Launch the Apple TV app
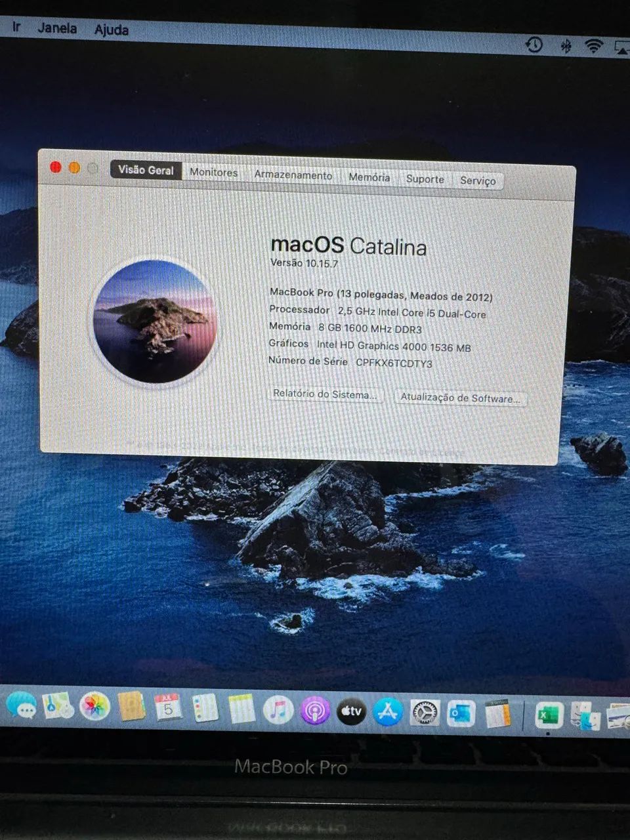 coord(351,711)
